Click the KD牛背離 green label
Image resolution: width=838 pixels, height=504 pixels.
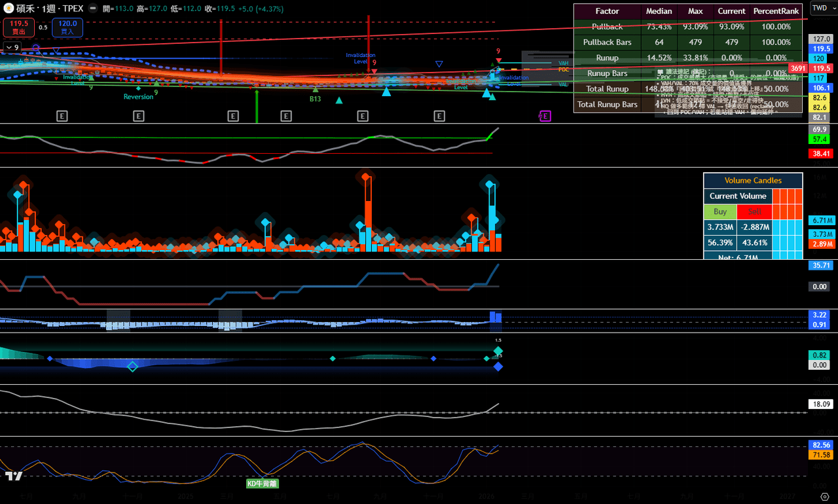262,484
